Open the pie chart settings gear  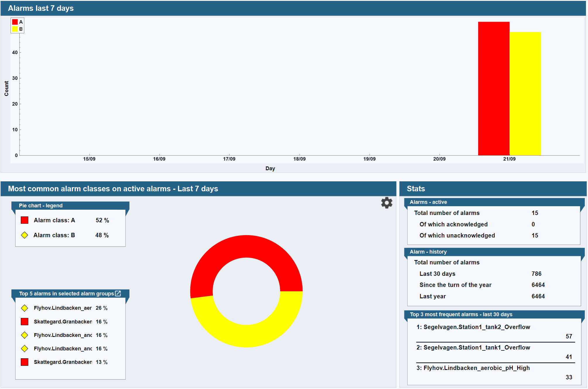[x=387, y=203]
